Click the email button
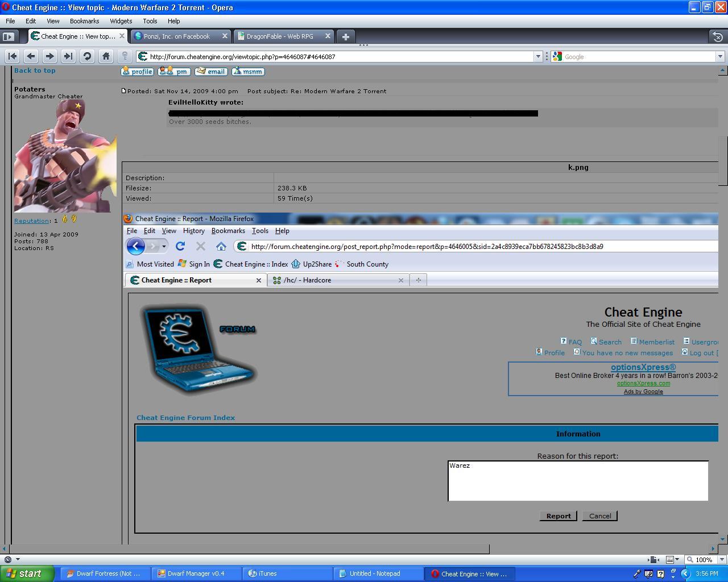 pyautogui.click(x=211, y=72)
